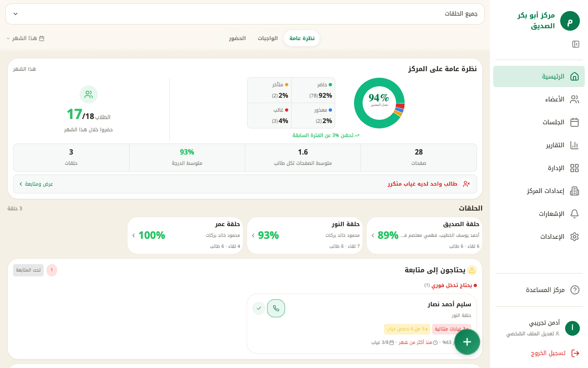Collapse sidebar with the panel toggle icon

pos(576,44)
